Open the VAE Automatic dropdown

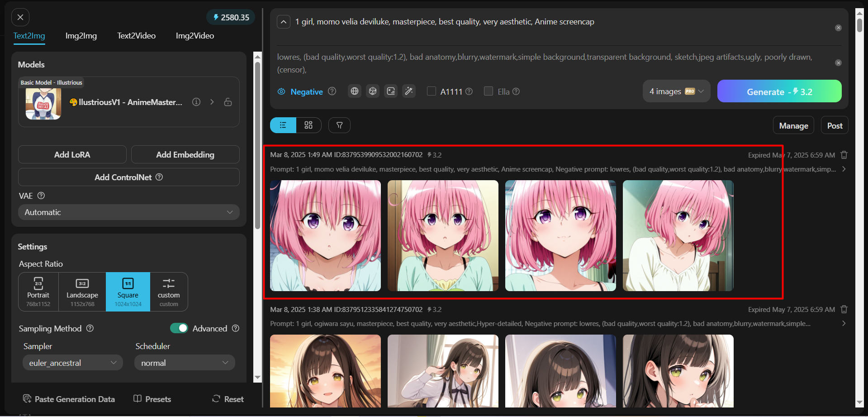click(129, 212)
